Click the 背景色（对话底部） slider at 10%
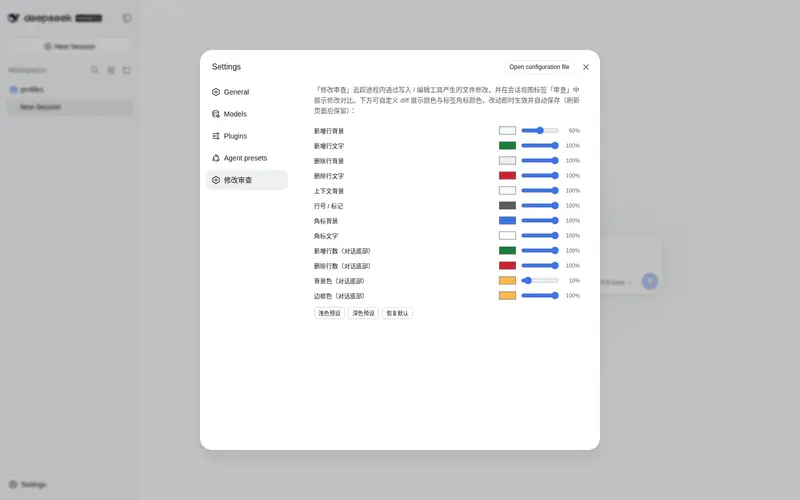Image resolution: width=800 pixels, height=500 pixels. [x=540, y=281]
